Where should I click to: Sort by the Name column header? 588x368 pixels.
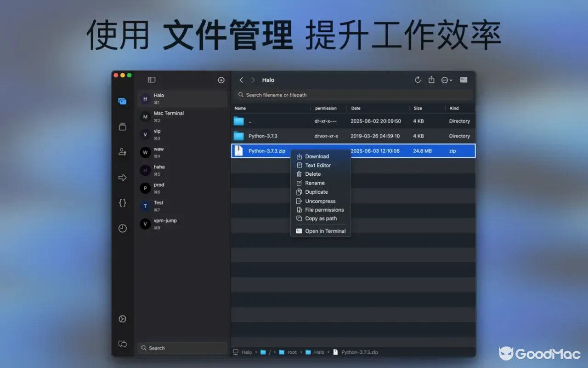click(240, 109)
